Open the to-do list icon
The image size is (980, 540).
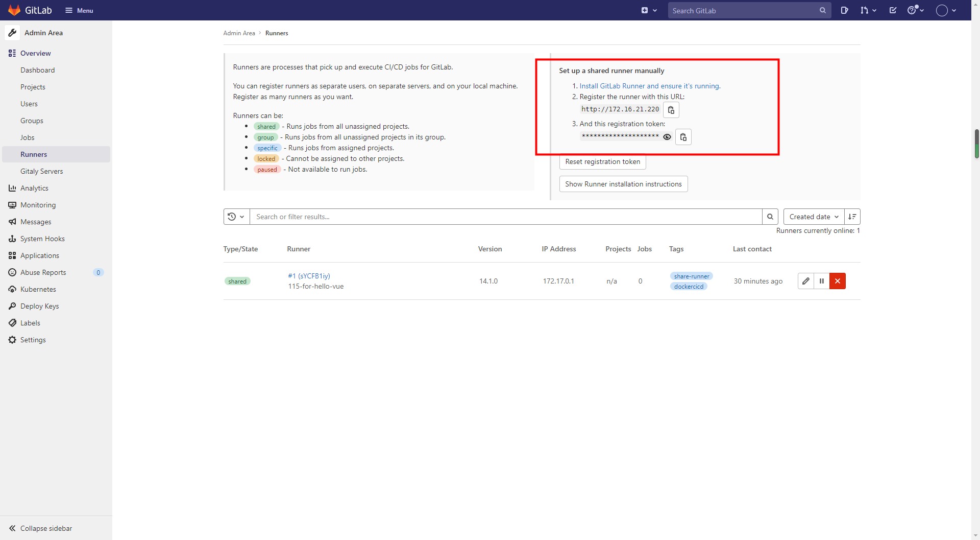893,10
